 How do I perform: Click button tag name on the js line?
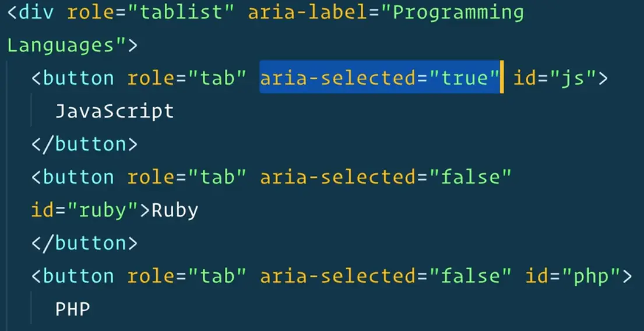pyautogui.click(x=79, y=78)
